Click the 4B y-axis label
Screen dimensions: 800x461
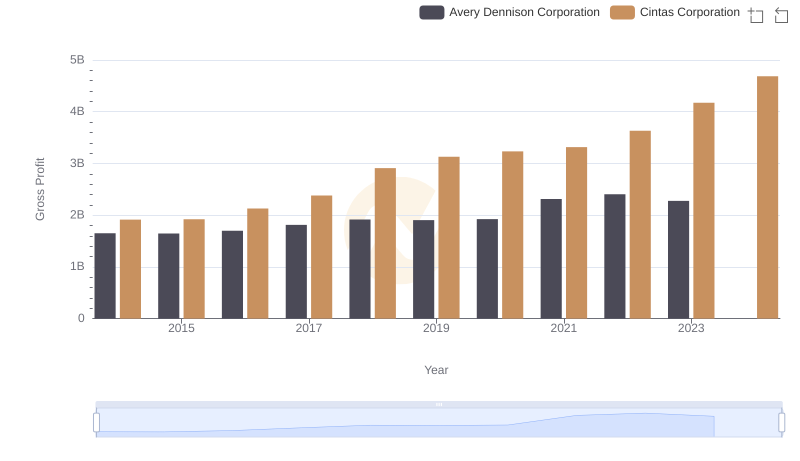(x=77, y=111)
